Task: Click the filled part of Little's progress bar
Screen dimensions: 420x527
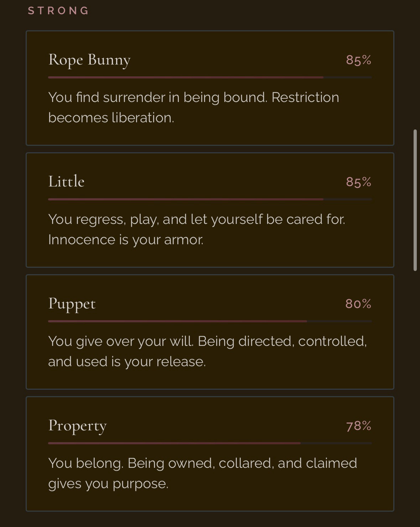Action: pos(185,199)
